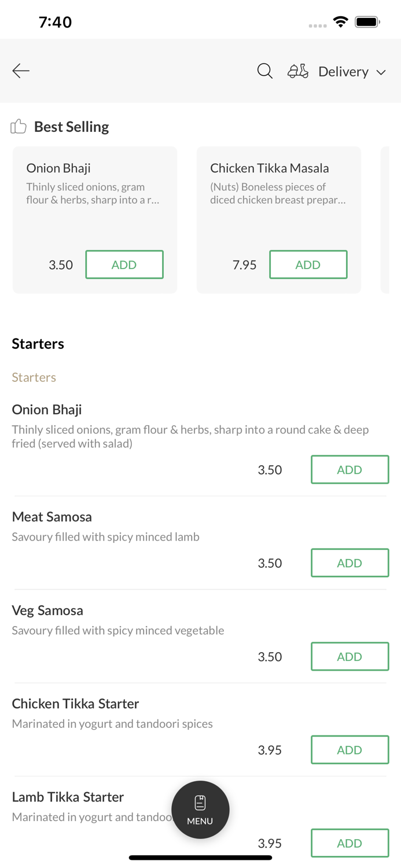Add Onion Bhaji from Best Selling card
401x868 pixels.
click(124, 264)
